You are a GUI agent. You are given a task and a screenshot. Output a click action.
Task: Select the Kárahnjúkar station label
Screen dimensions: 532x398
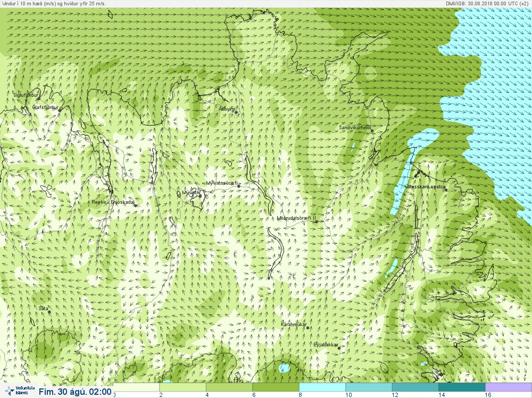click(x=294, y=325)
